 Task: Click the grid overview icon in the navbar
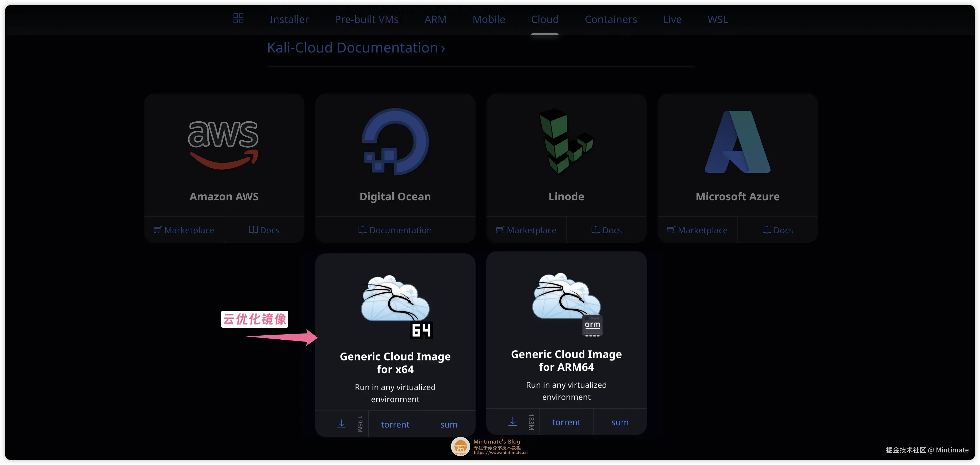tap(239, 18)
